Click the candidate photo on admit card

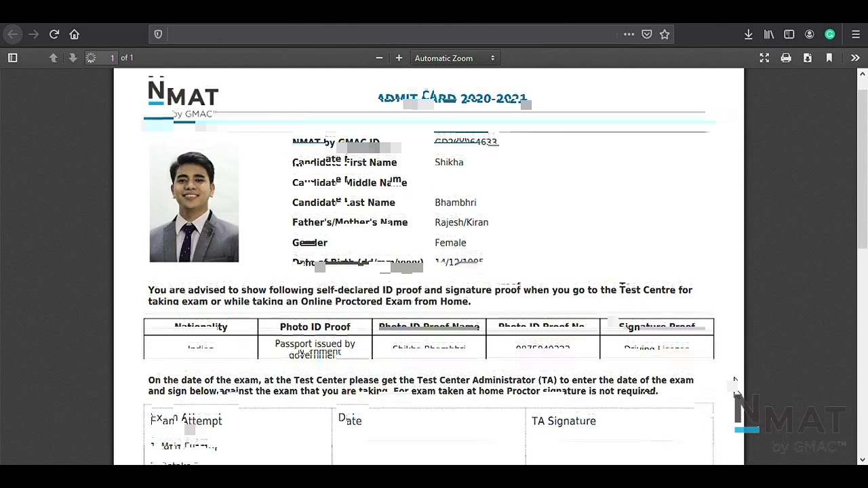tap(194, 203)
